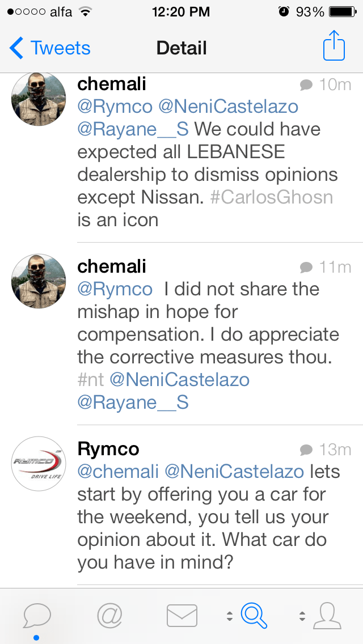Tap conversation bubble icon beside 13m timestamp
Screen dimensions: 363x644
point(306,450)
